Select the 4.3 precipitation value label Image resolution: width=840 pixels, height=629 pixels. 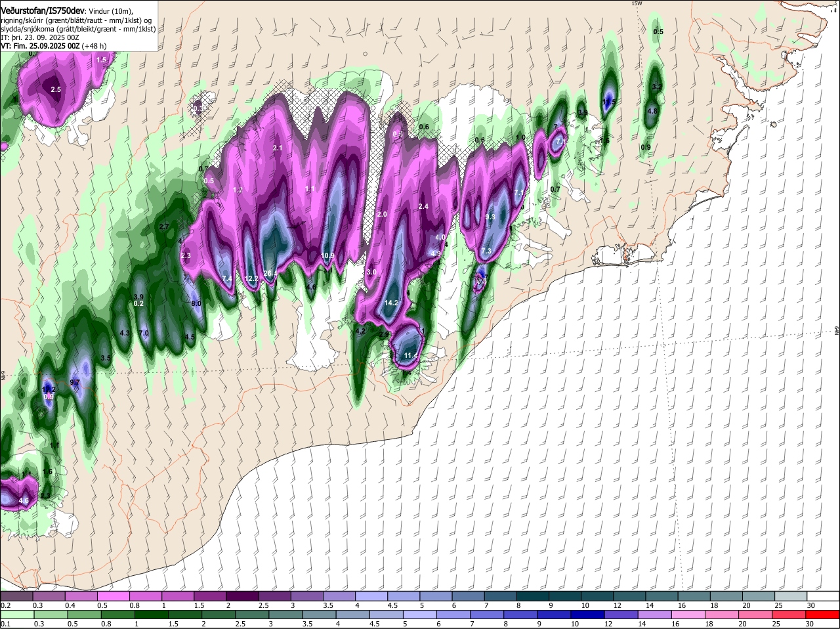point(125,334)
